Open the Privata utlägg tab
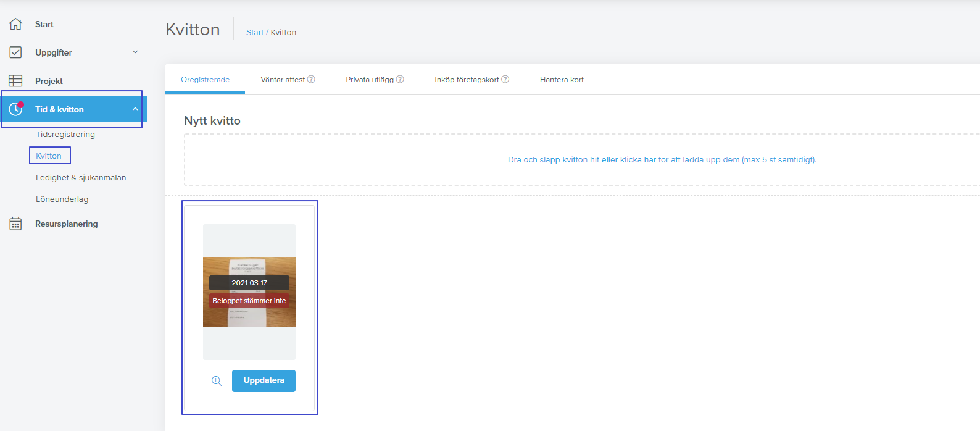Image resolution: width=980 pixels, height=431 pixels. click(370, 80)
